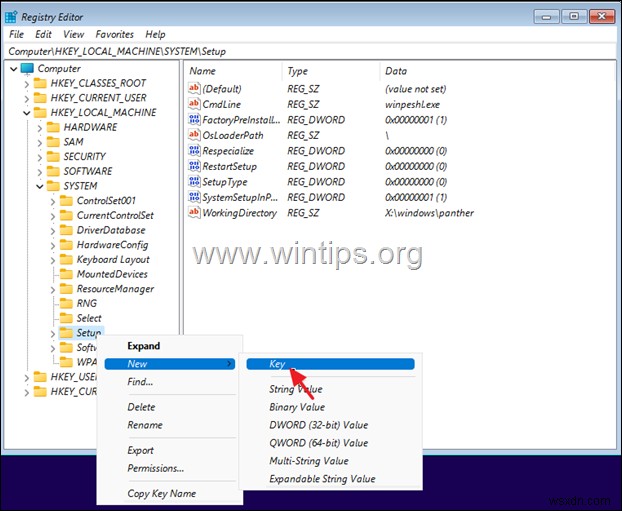Click the DWORD icon beside SetupType
This screenshot has width=622, height=511.
[x=194, y=181]
